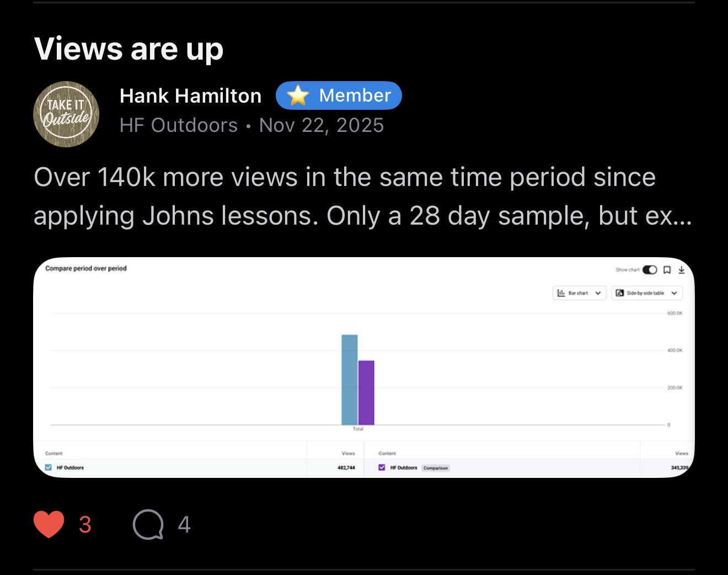728x575 pixels.
Task: Click the star icon on the Member badge
Action: (x=298, y=95)
